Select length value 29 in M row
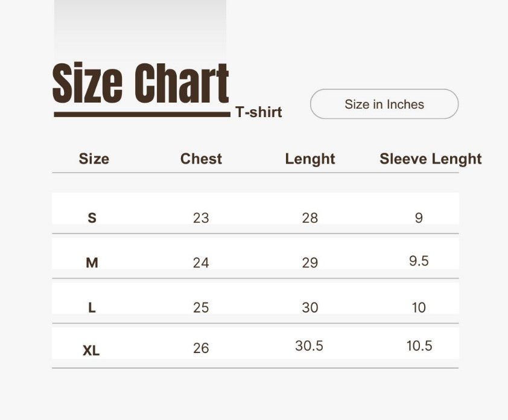Screen dimensions: 508x420 click(x=310, y=262)
